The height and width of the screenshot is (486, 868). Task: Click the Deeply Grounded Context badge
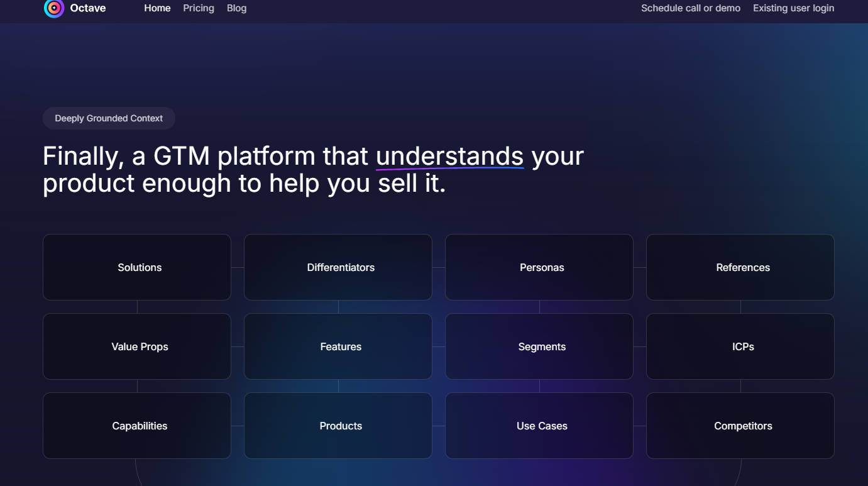pyautogui.click(x=109, y=118)
